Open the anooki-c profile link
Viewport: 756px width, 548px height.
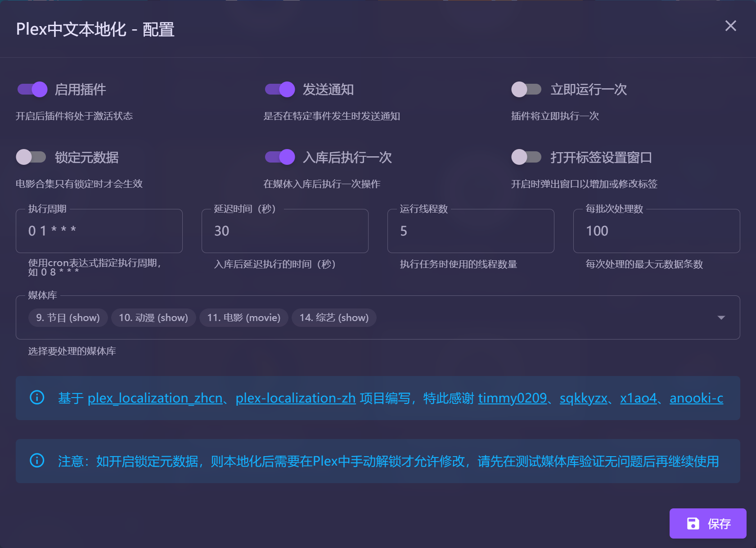696,398
